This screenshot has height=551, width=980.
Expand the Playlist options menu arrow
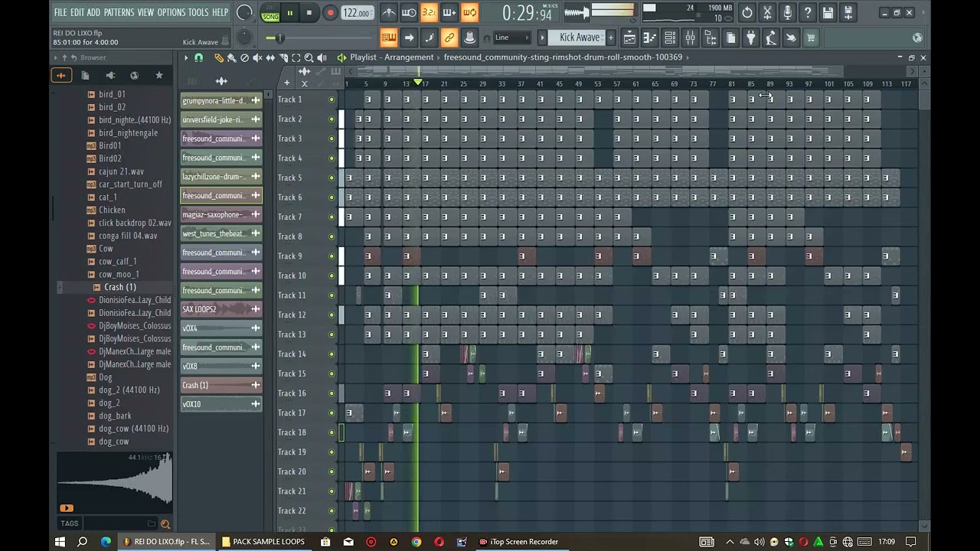click(x=185, y=58)
